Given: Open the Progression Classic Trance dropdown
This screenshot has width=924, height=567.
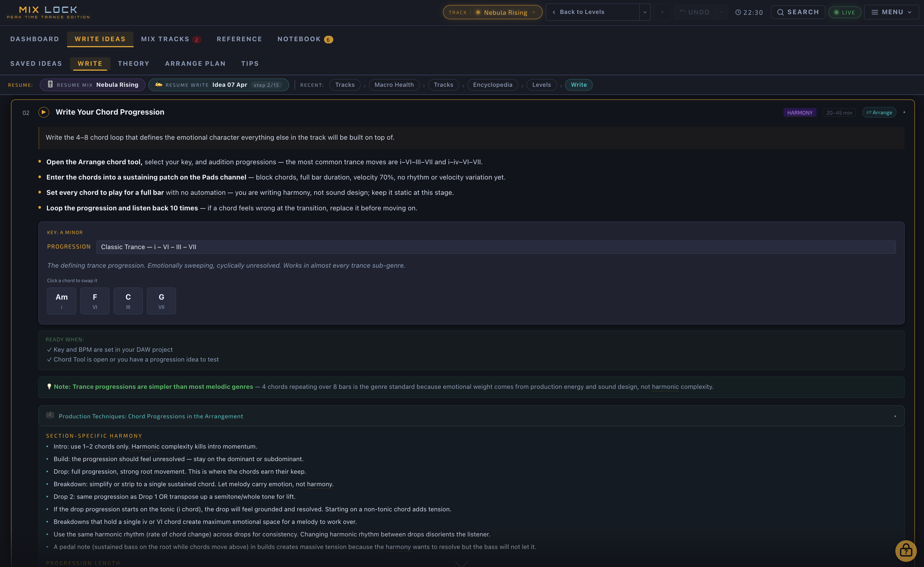Looking at the screenshot, I should [496, 247].
